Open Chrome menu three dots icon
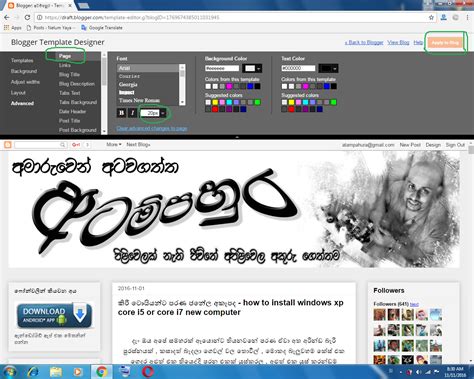 click(x=468, y=17)
